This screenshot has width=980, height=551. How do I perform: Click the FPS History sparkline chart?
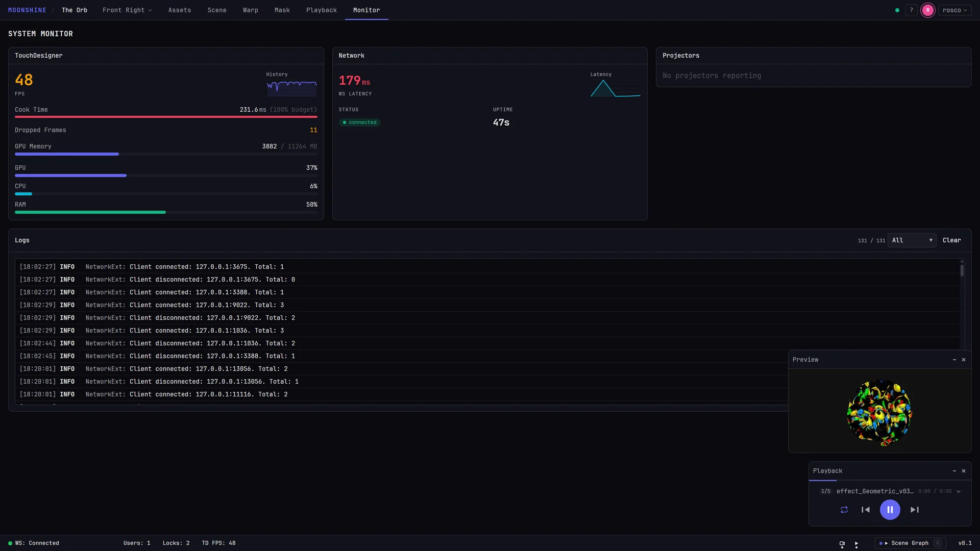click(x=291, y=88)
